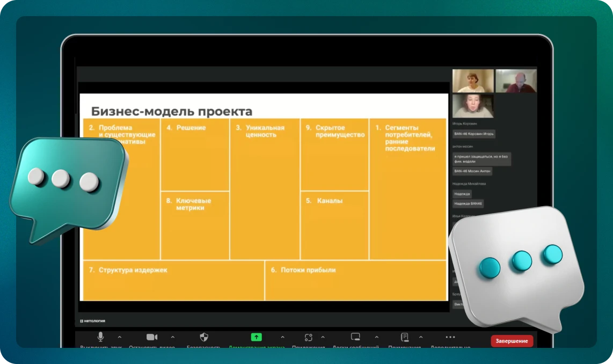
Task: Select the lower participant video thumbnail
Action: (x=472, y=106)
